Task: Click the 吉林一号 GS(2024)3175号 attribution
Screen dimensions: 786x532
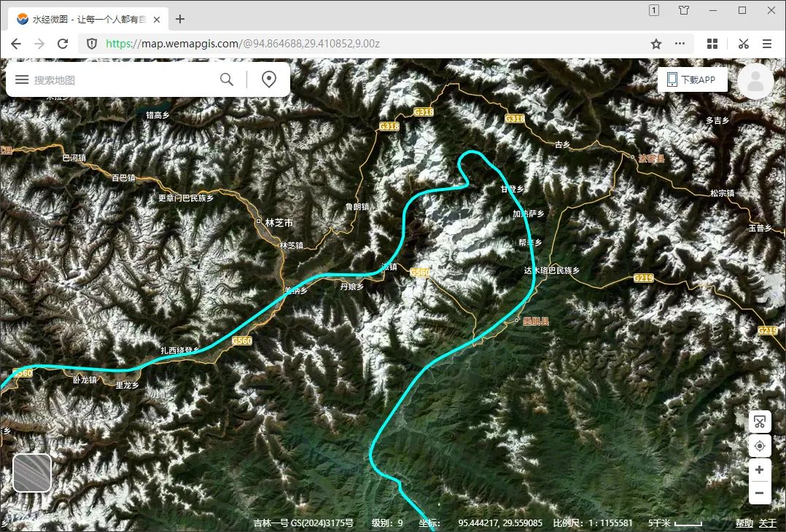Action: coord(303,523)
